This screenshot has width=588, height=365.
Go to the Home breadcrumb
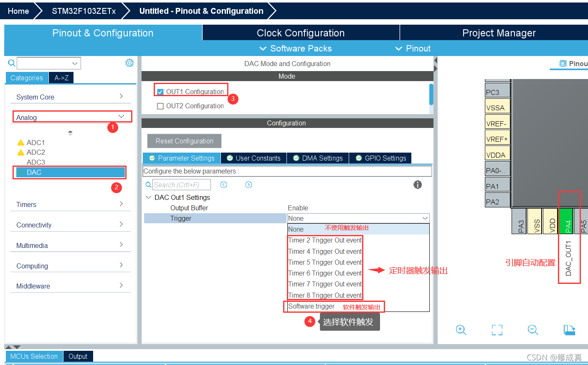18,11
